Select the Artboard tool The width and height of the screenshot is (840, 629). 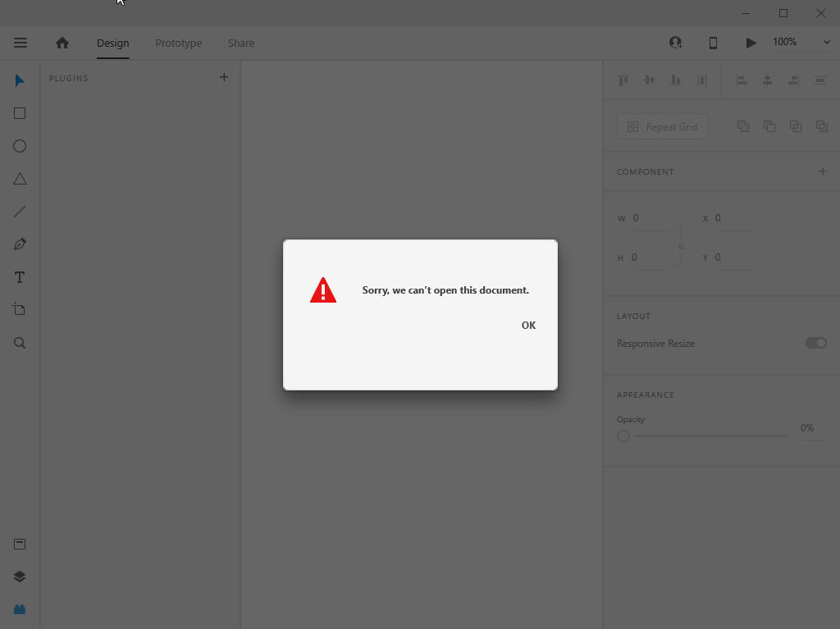(19, 309)
